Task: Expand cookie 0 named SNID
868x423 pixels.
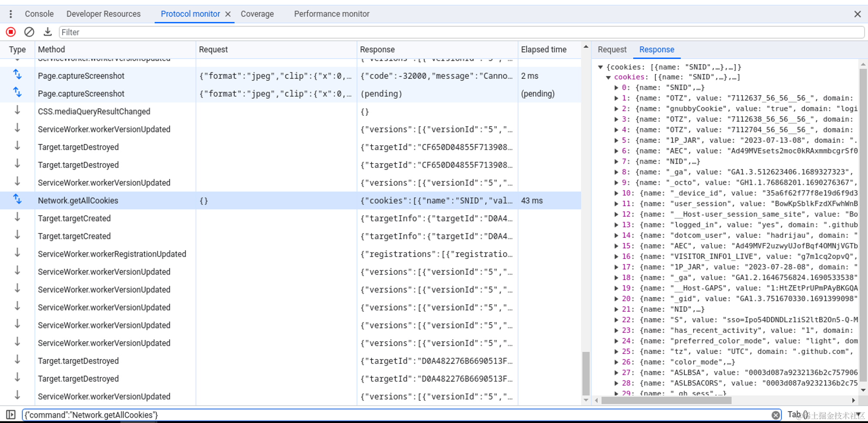Action: 616,87
